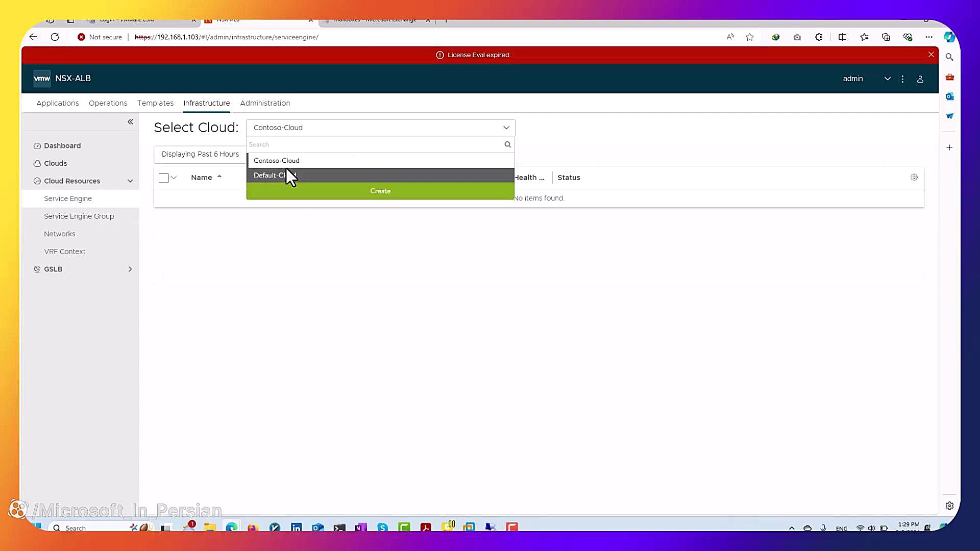Open OneNote in taskbar
Viewport: 980px width, 551px height.
(x=361, y=527)
